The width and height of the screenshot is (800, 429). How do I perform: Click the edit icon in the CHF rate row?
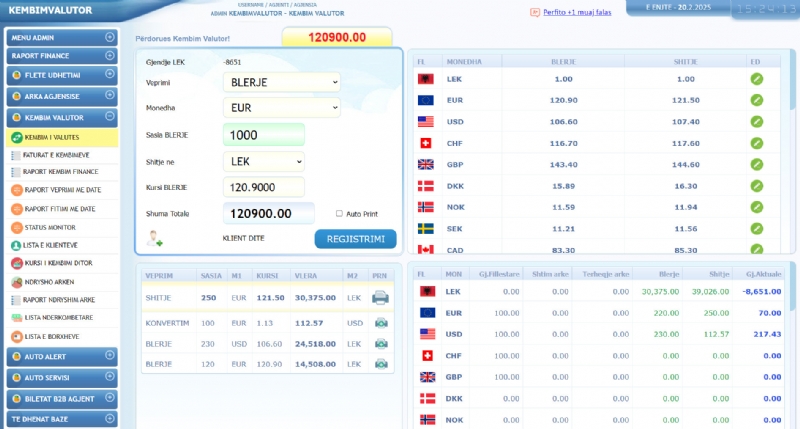click(x=757, y=143)
